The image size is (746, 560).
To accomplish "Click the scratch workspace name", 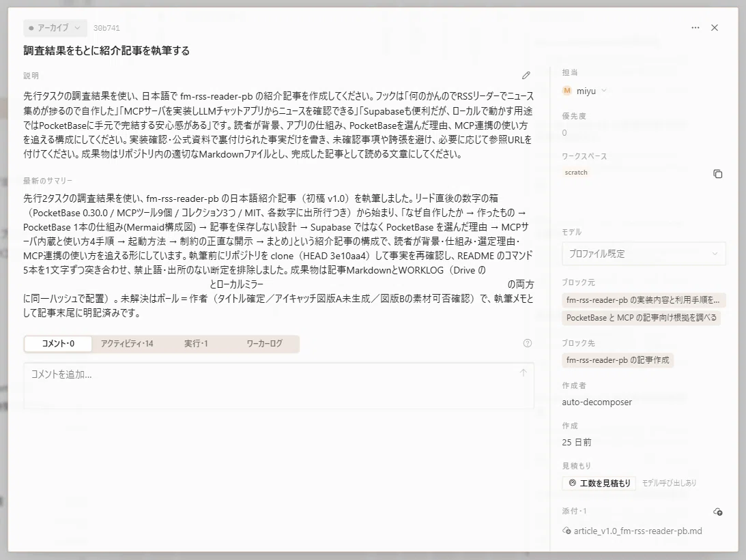I will [x=576, y=173].
